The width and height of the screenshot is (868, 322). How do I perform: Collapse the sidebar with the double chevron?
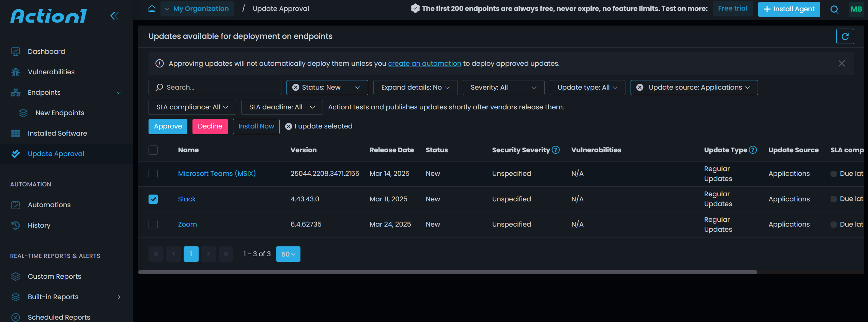click(114, 16)
